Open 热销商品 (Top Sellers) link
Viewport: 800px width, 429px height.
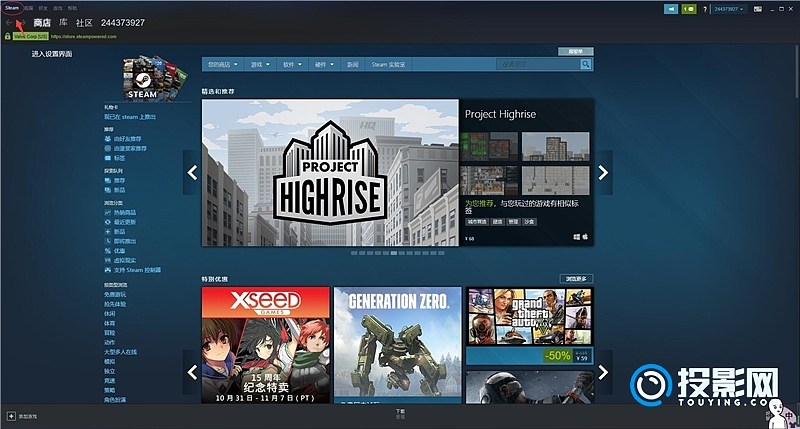tap(120, 212)
